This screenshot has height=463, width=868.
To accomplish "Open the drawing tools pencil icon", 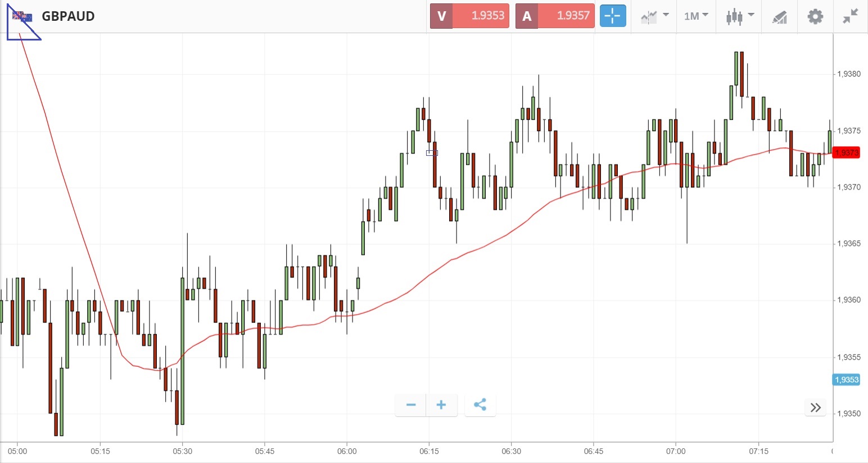I will (x=779, y=17).
